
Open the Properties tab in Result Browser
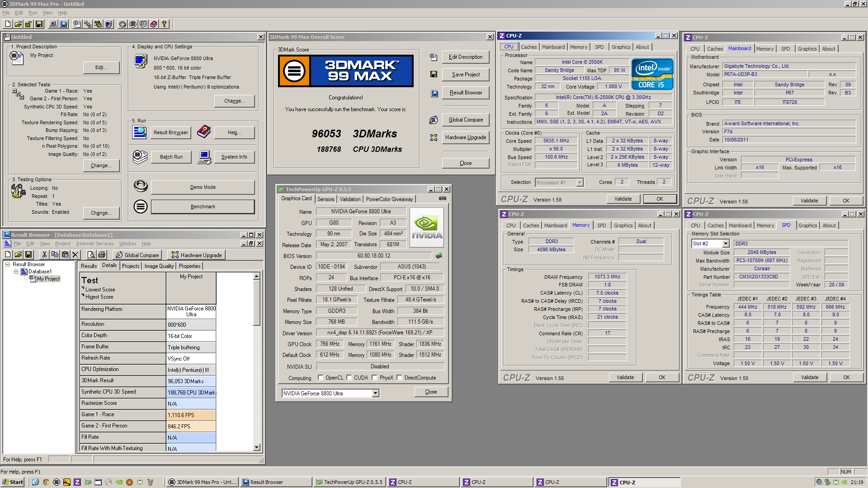(x=189, y=266)
